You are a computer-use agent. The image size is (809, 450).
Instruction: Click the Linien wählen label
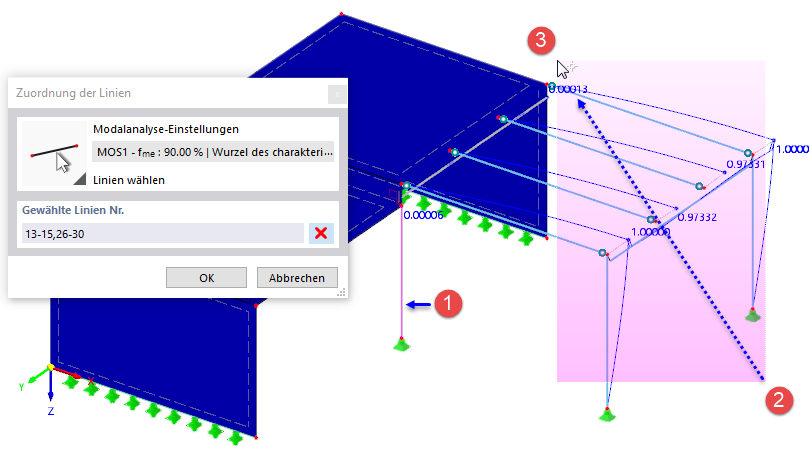coord(129,180)
